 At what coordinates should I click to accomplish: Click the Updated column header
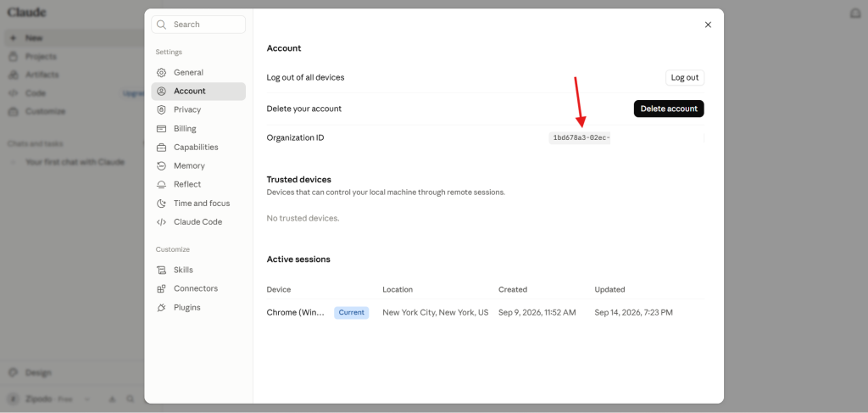click(609, 289)
